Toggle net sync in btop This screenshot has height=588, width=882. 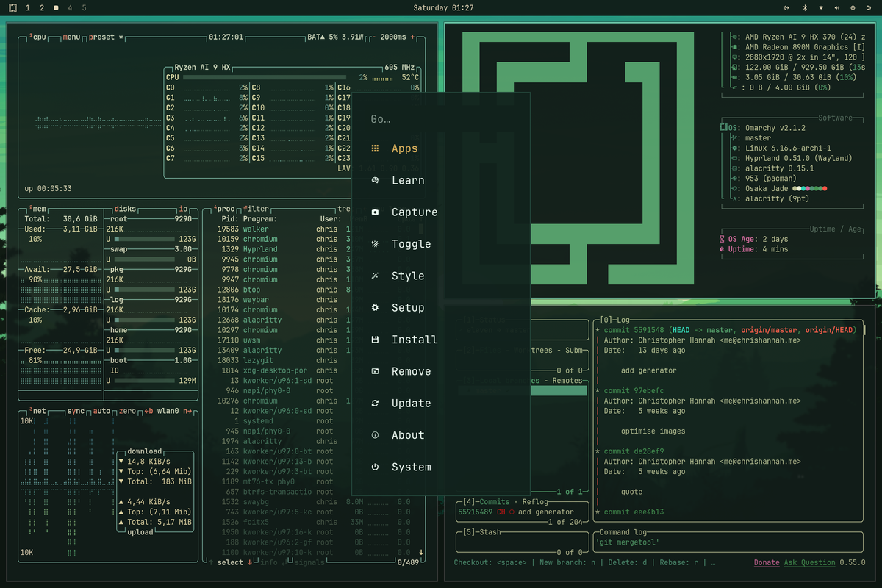click(x=76, y=411)
